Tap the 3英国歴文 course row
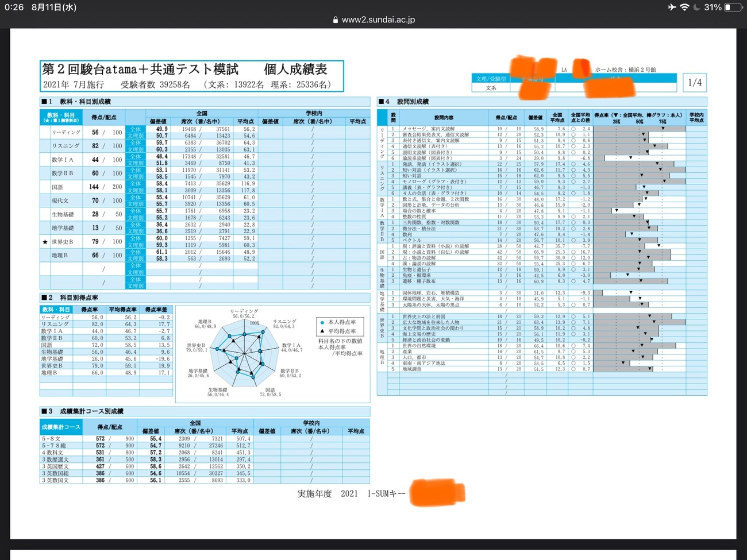Viewport: 747px width, 560px height. pos(205,466)
